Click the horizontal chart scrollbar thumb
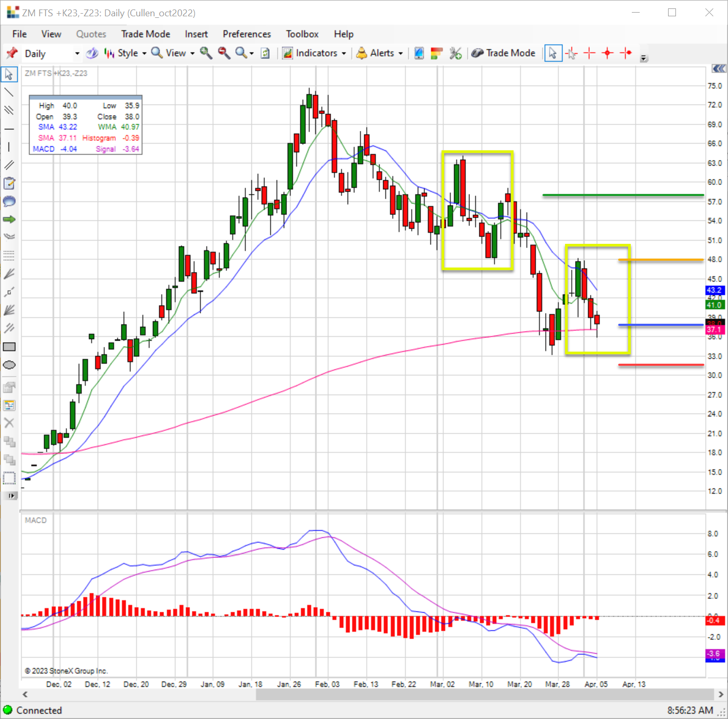Image resolution: width=728 pixels, height=719 pixels. point(485,694)
